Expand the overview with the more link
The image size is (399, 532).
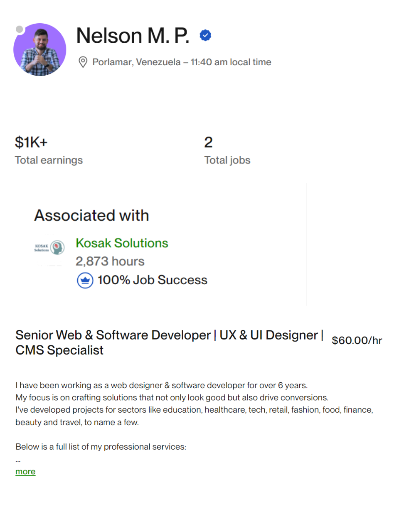(25, 472)
